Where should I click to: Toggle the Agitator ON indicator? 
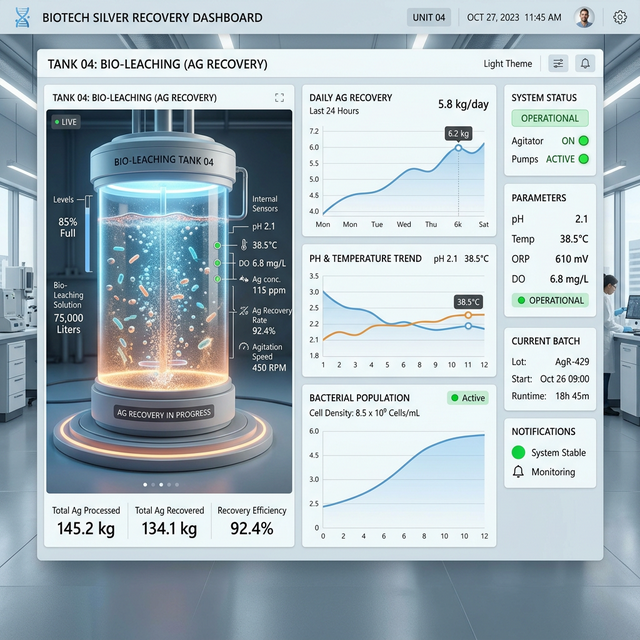(583, 141)
